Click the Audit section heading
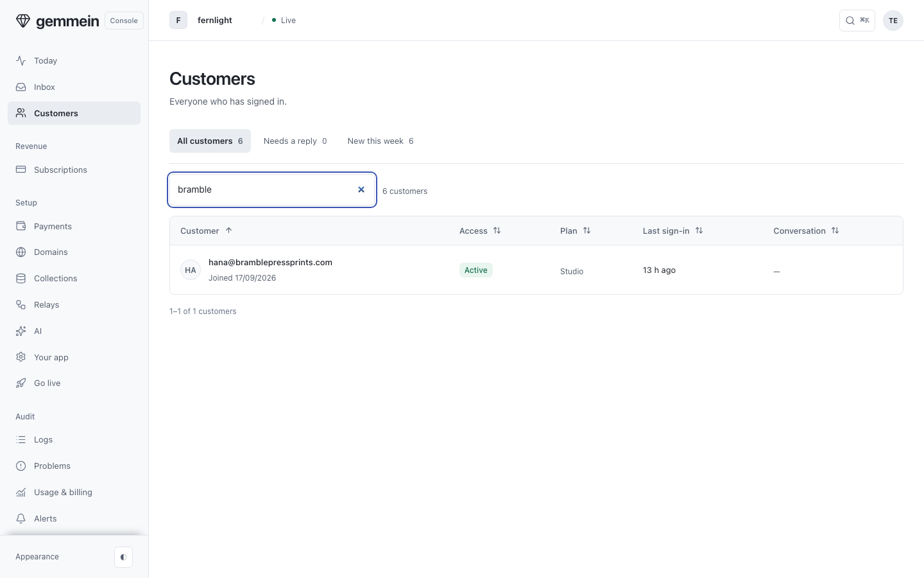The image size is (924, 578). coord(25,416)
